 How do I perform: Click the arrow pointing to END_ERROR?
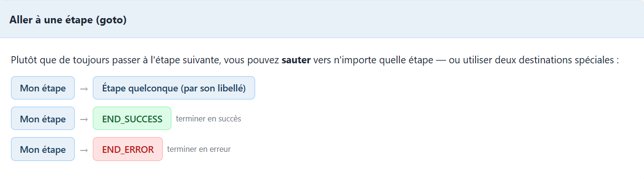click(x=84, y=149)
